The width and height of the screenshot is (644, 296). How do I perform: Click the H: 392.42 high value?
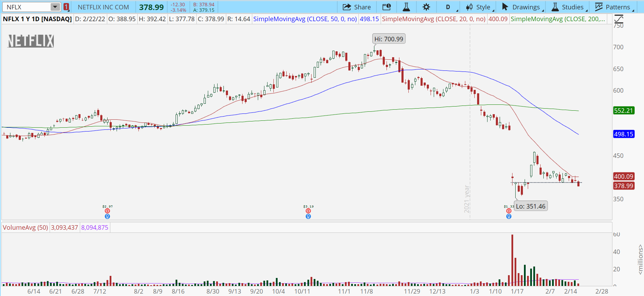point(152,19)
